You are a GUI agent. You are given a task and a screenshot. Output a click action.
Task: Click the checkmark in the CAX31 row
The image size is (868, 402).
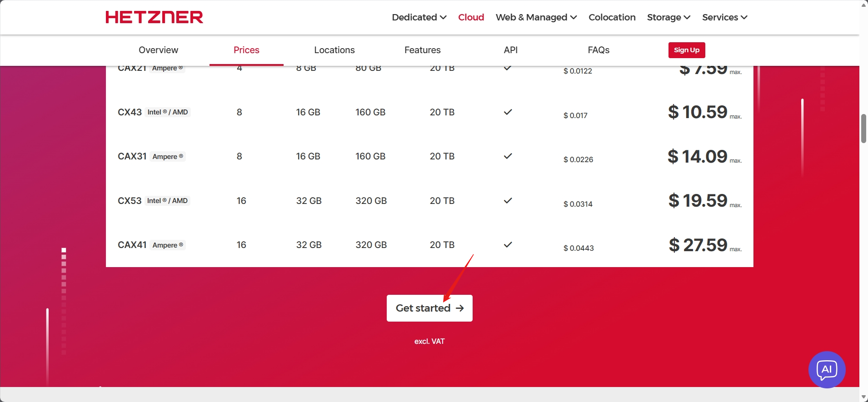coord(508,156)
